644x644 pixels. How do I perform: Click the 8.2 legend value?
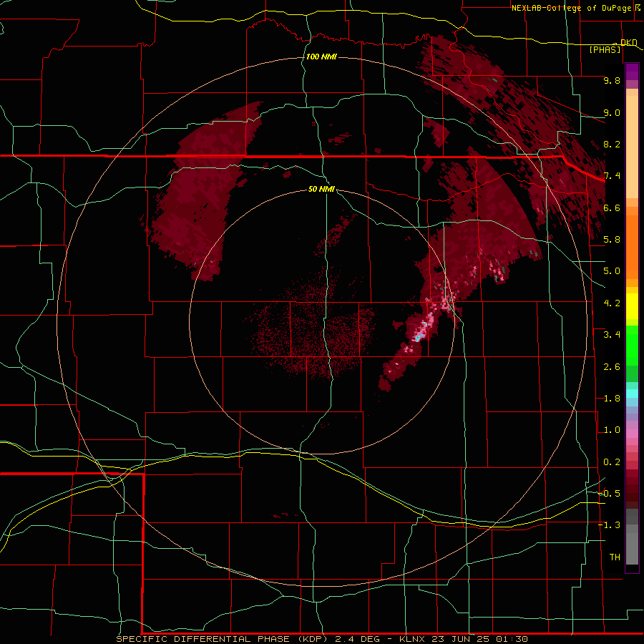[612, 144]
